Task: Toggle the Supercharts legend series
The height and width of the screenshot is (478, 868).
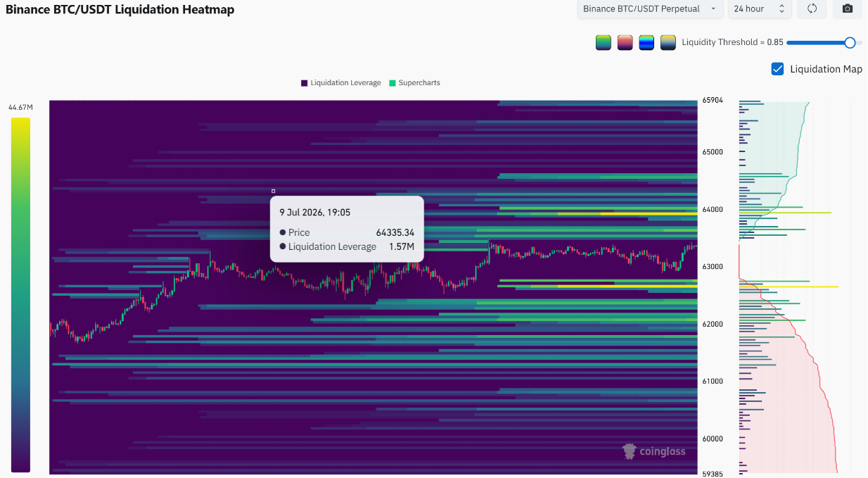Action: 414,83
